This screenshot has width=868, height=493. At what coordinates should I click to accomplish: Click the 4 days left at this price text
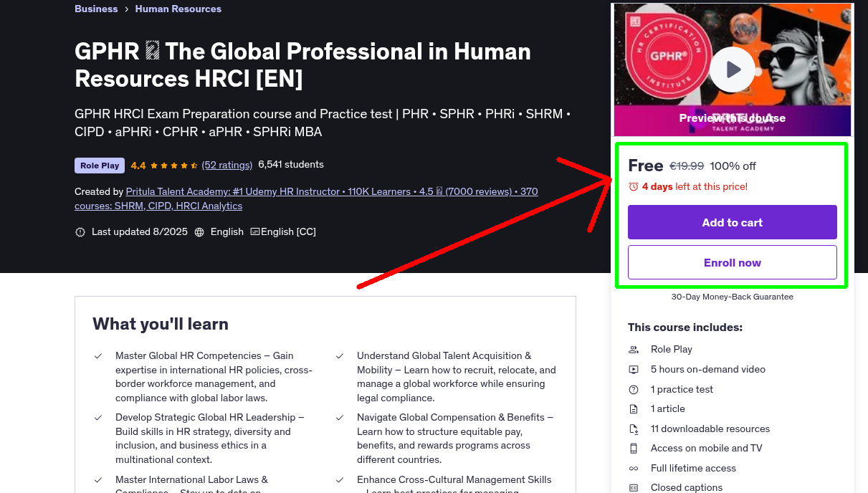tap(695, 186)
